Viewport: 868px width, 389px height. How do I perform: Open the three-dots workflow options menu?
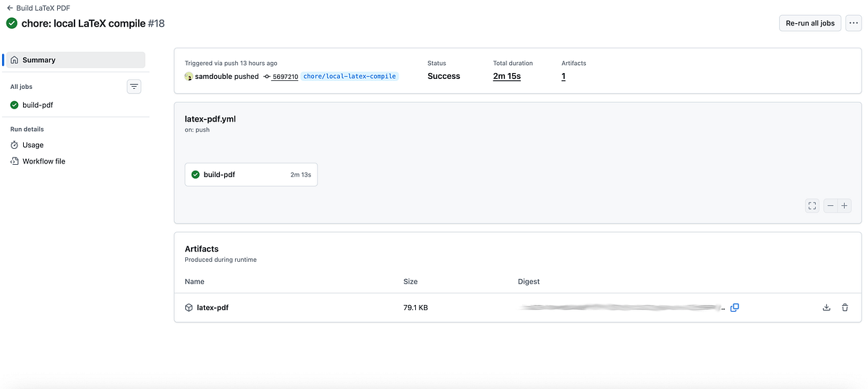click(x=853, y=23)
